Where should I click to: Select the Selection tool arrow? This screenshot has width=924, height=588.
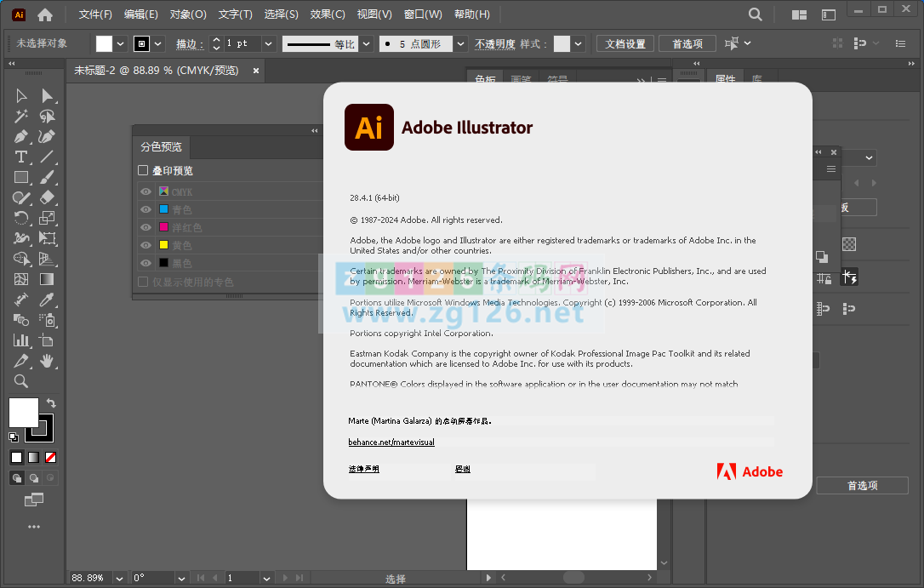click(x=21, y=96)
